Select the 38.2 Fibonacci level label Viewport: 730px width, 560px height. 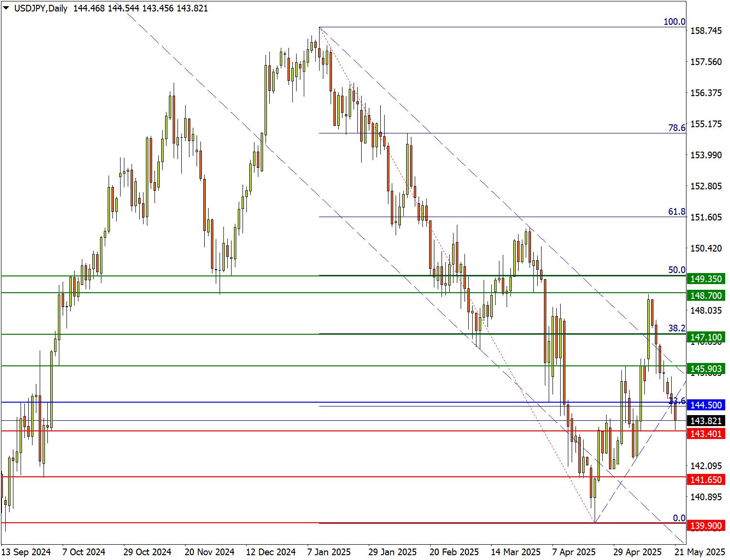(x=676, y=328)
